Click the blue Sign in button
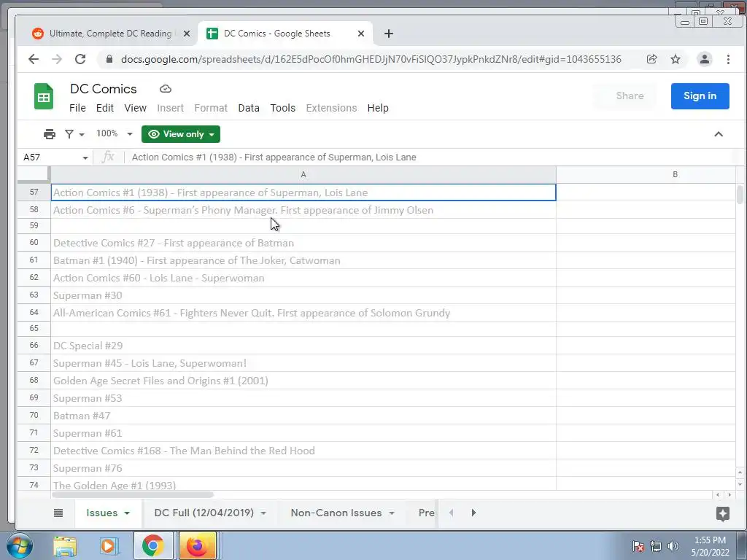This screenshot has height=560, width=747. [x=700, y=96]
